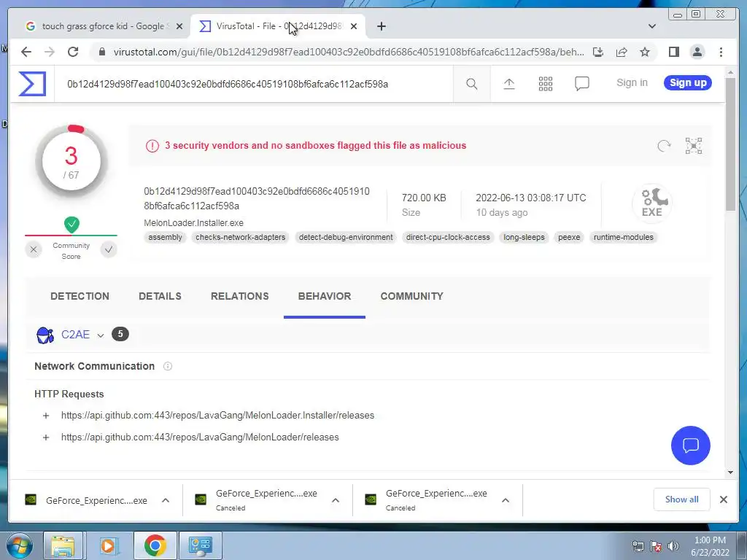
Task: Click the Network Communication info icon
Action: pos(168,366)
